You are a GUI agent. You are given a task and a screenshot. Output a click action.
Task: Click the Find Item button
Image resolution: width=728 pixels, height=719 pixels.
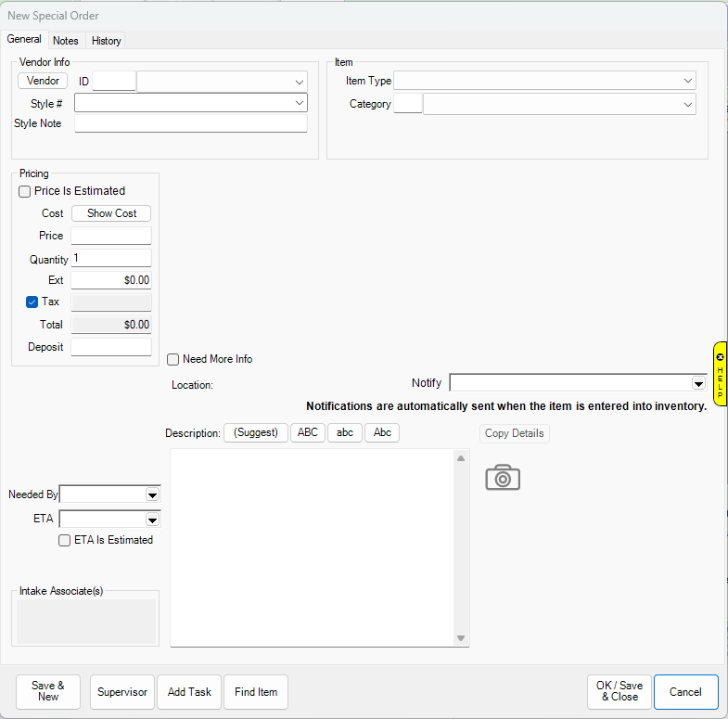[x=256, y=692]
